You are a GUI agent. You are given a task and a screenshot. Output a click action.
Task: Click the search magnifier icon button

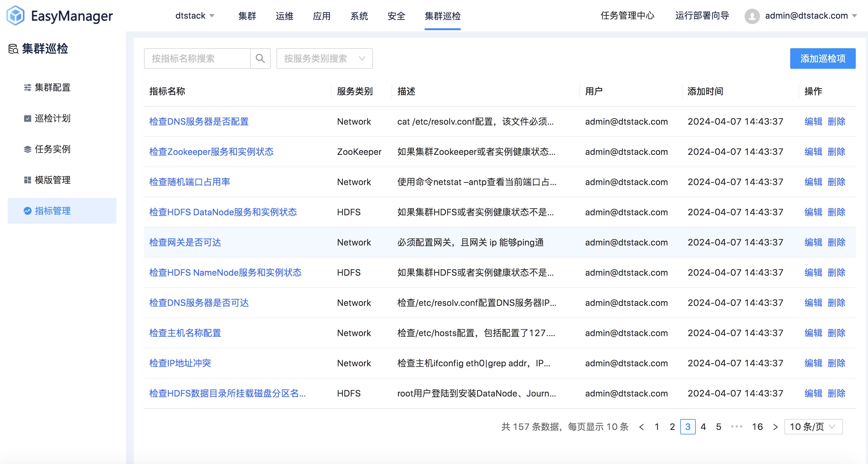tap(260, 58)
